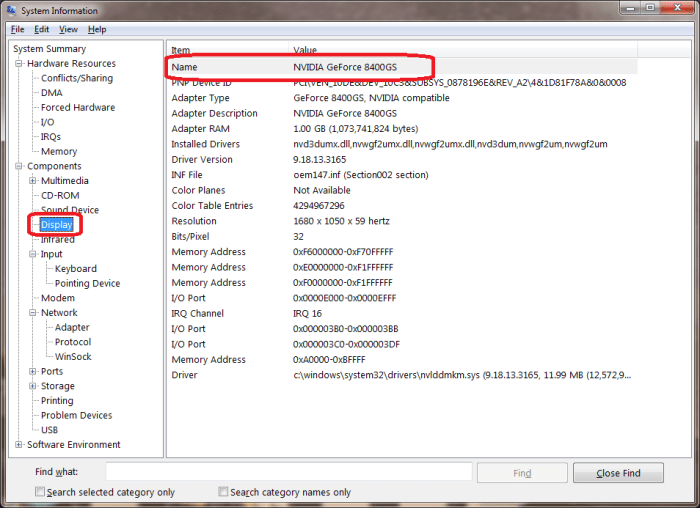Viewport: 700px width, 508px height.
Task: Enable Search category names only checkbox
Action: click(223, 491)
